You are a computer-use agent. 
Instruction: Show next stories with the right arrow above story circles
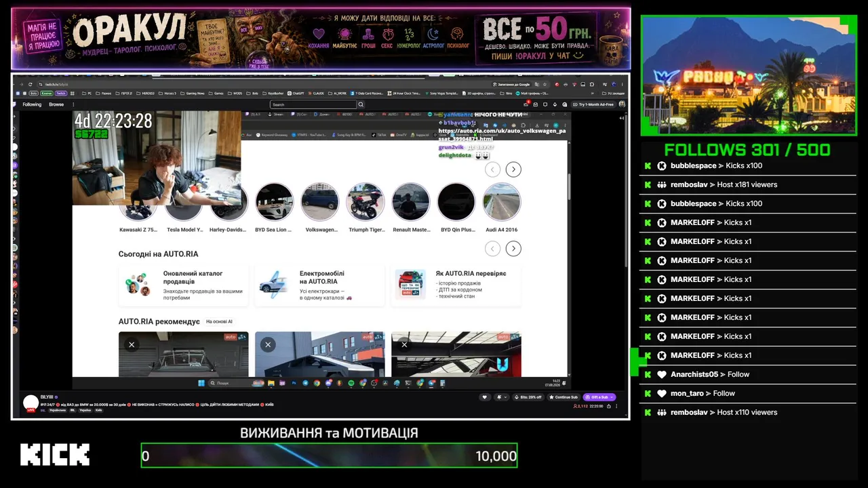point(513,169)
